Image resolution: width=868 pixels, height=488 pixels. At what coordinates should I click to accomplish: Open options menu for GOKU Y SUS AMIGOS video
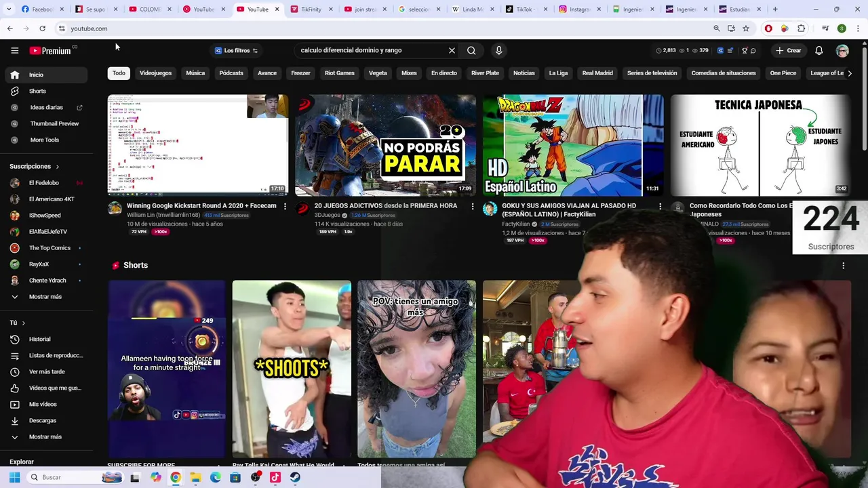click(x=660, y=206)
